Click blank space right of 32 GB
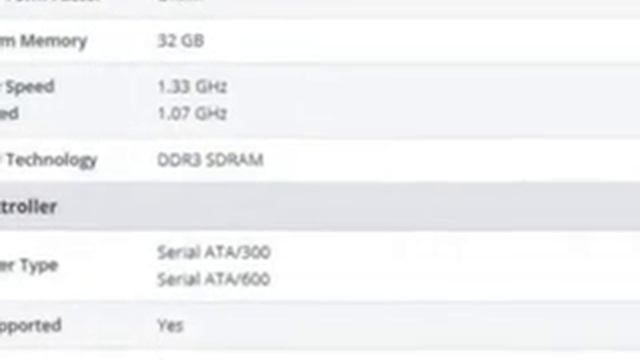640x360 pixels. click(420, 41)
